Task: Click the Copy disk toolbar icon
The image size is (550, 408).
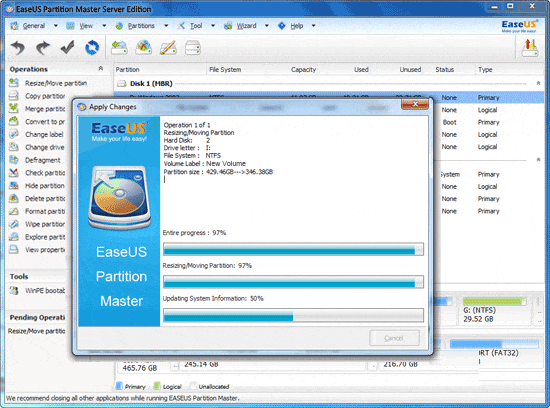Action: (x=193, y=48)
